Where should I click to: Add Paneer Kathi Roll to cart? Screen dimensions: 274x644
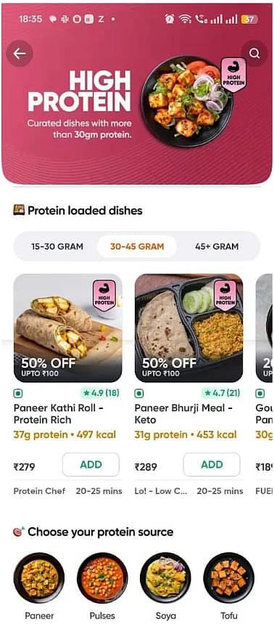click(x=91, y=465)
